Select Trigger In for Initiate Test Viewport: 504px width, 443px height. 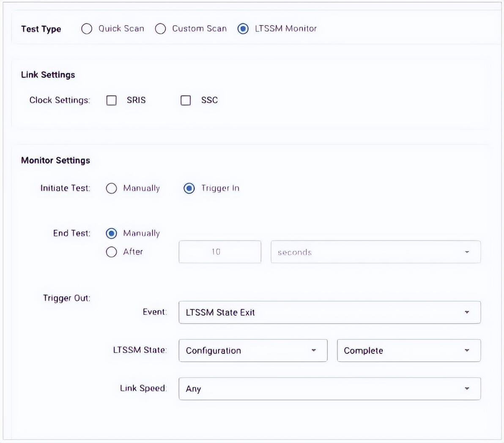(189, 188)
